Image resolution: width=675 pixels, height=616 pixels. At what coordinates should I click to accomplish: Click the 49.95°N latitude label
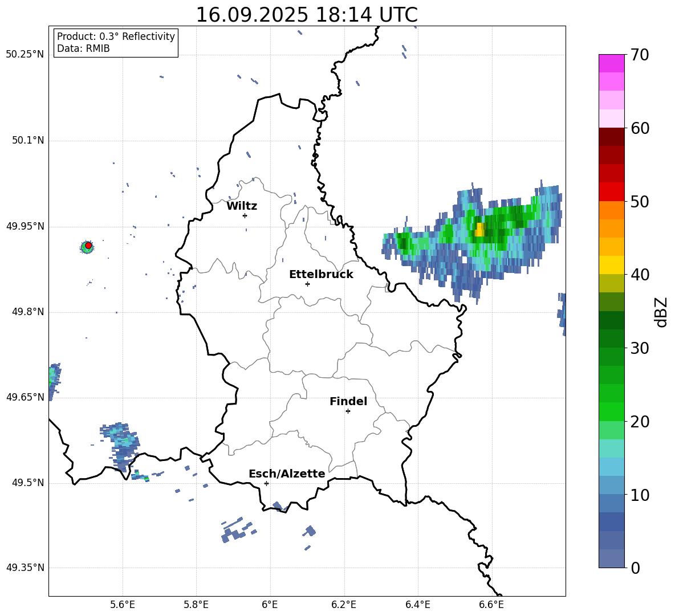click(25, 226)
